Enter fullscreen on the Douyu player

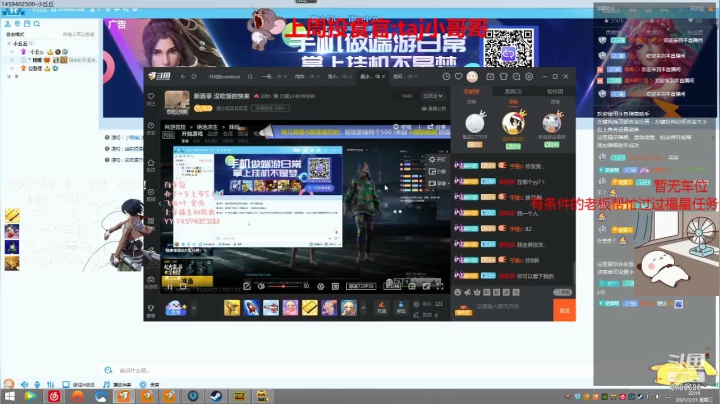click(440, 286)
